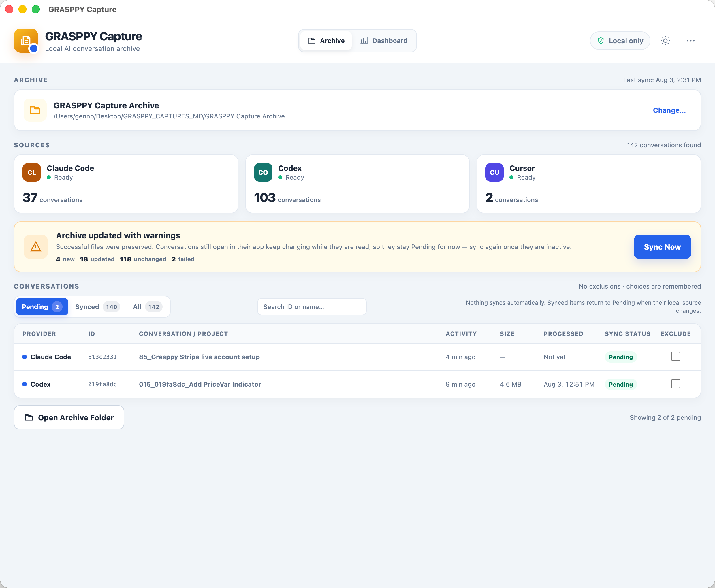Click the 18 updated count in banner
This screenshot has width=715, height=588.
[x=97, y=259]
